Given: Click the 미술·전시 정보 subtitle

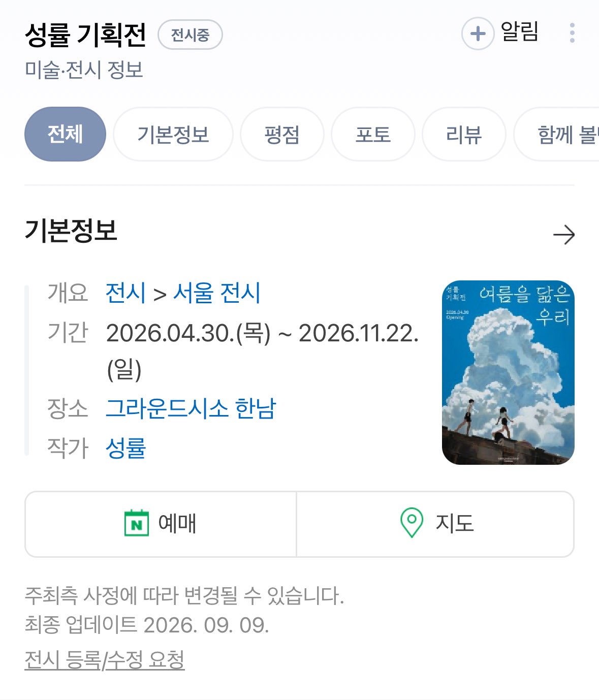Looking at the screenshot, I should (84, 70).
